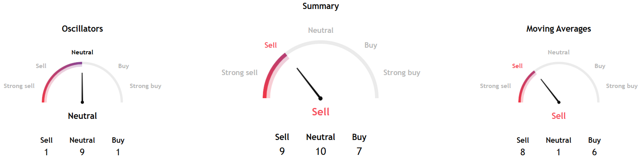Click the bold Neutral result under Oscillators gauge

coord(82,116)
